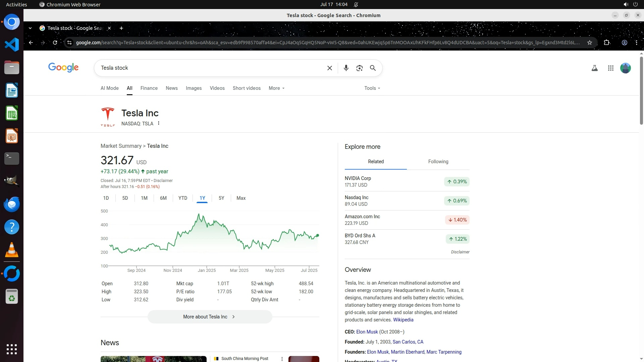The height and width of the screenshot is (362, 644).
Task: Bookmark this page with star icon
Action: tap(589, 43)
